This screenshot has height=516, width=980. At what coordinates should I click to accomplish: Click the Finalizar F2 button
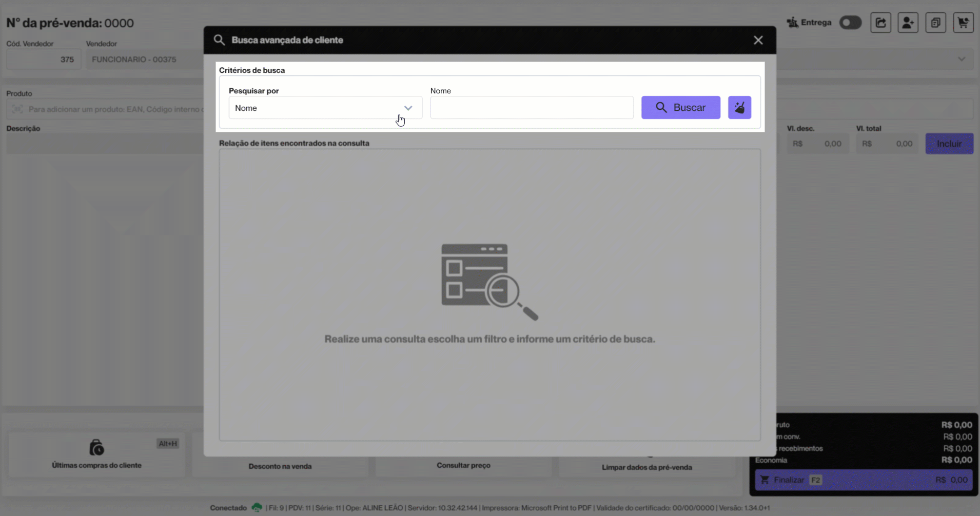tap(864, 480)
